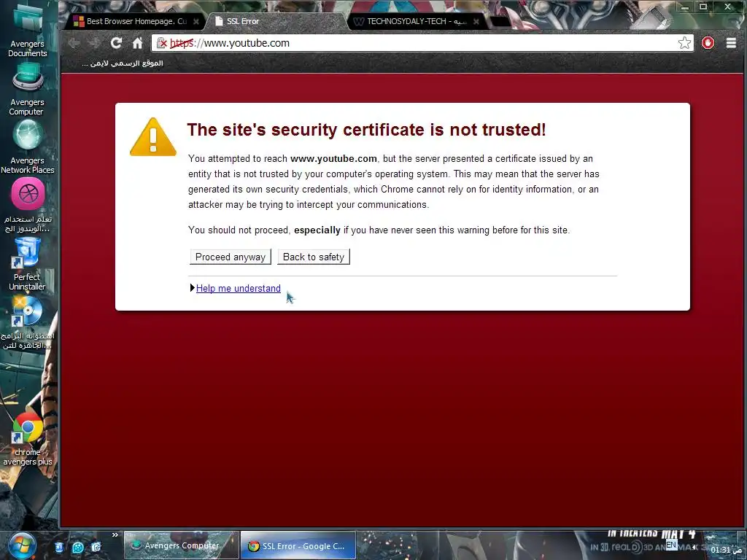Screen dimensions: 747x560
Task: Click the taskbar clock 01:31
Action: point(726,550)
